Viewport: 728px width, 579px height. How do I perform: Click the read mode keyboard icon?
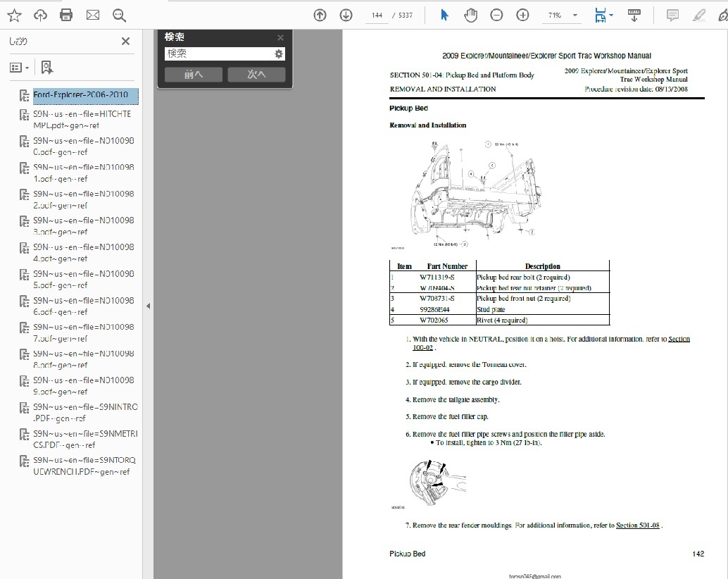click(634, 15)
